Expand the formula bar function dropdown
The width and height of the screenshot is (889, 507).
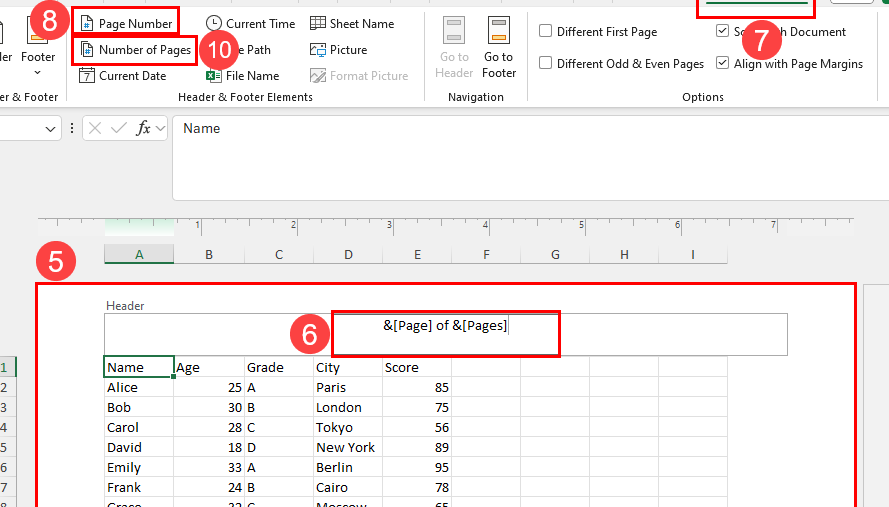160,129
